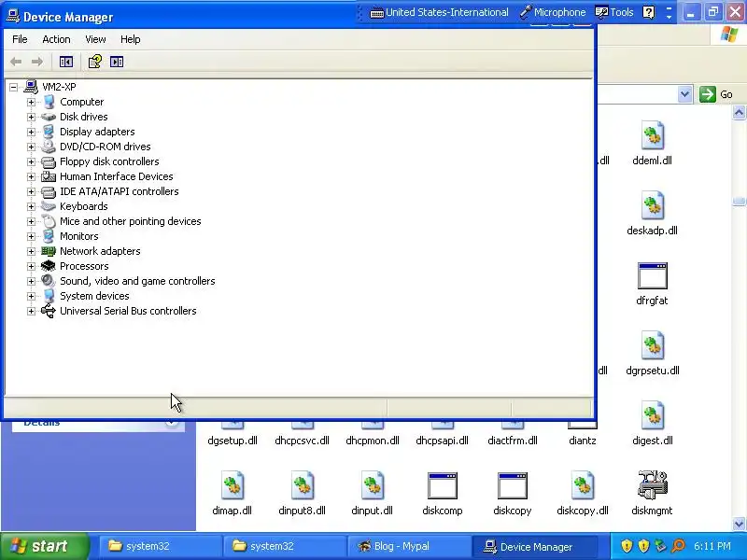The image size is (747, 560).
Task: Select the Floppy disk controllers icon
Action: click(49, 161)
